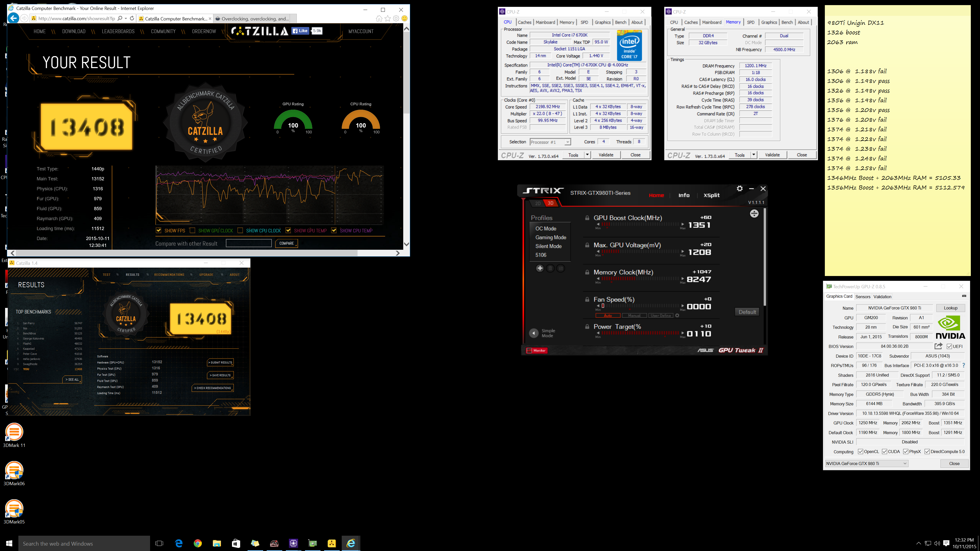The width and height of the screenshot is (980, 551).
Task: Delete profile trash icon in GPU Tweak
Action: pos(550,268)
